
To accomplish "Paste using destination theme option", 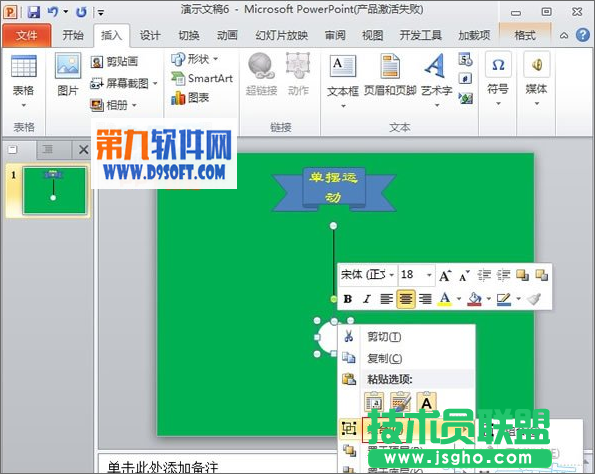I will pos(374,402).
